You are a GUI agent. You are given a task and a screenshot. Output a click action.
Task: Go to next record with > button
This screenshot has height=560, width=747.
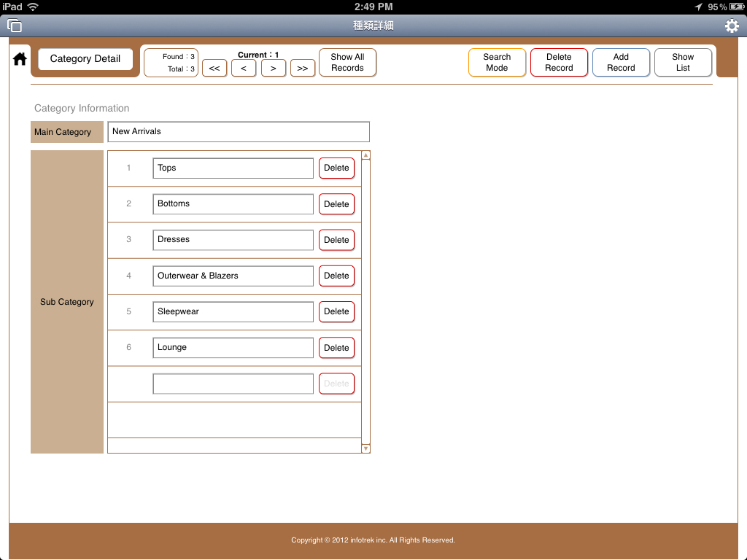273,69
